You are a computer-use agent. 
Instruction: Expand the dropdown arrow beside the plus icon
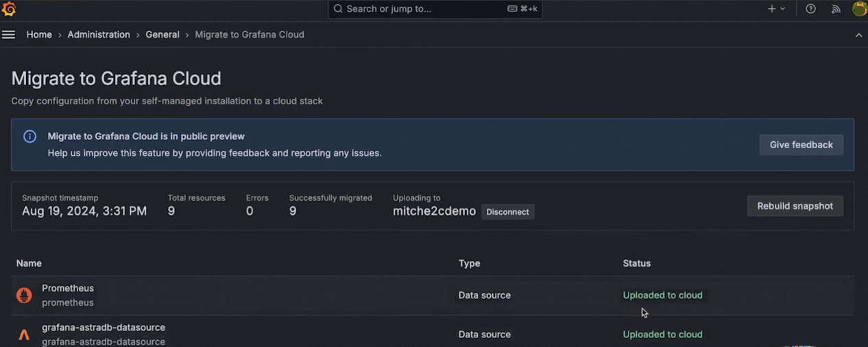[x=782, y=9]
